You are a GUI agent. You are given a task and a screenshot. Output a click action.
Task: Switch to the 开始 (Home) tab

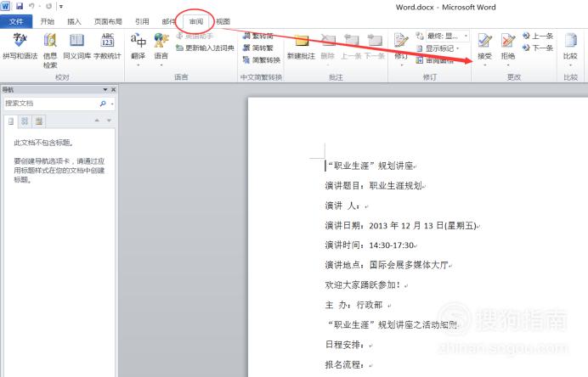pyautogui.click(x=48, y=22)
